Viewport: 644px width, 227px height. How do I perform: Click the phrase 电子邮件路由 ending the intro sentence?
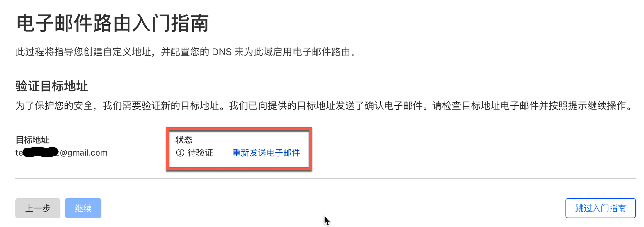point(321,52)
